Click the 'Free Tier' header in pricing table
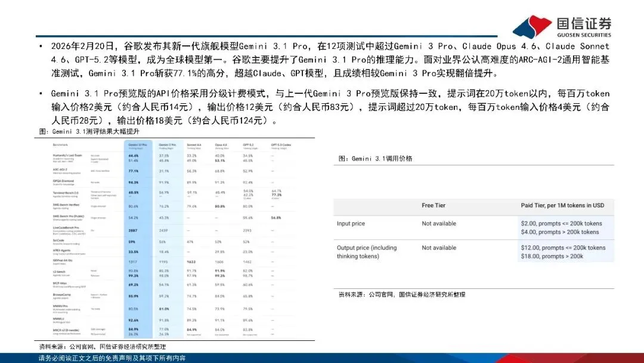The width and height of the screenshot is (644, 363). click(x=434, y=205)
